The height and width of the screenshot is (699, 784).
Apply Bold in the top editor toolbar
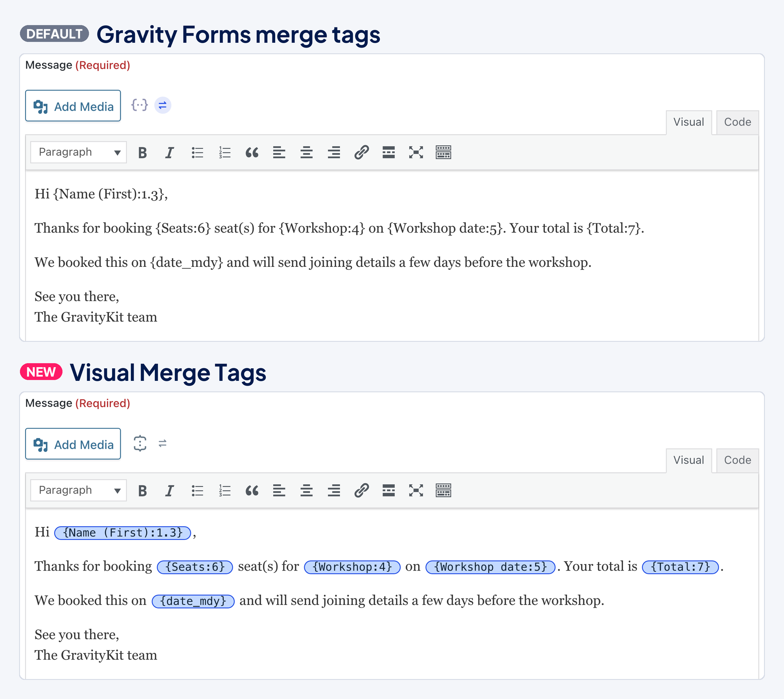[x=143, y=152]
